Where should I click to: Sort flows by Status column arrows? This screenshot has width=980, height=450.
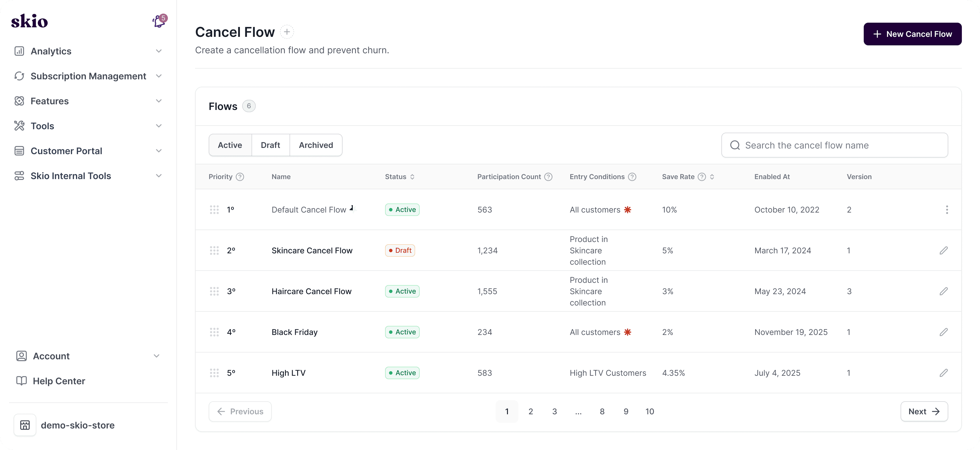coord(412,177)
